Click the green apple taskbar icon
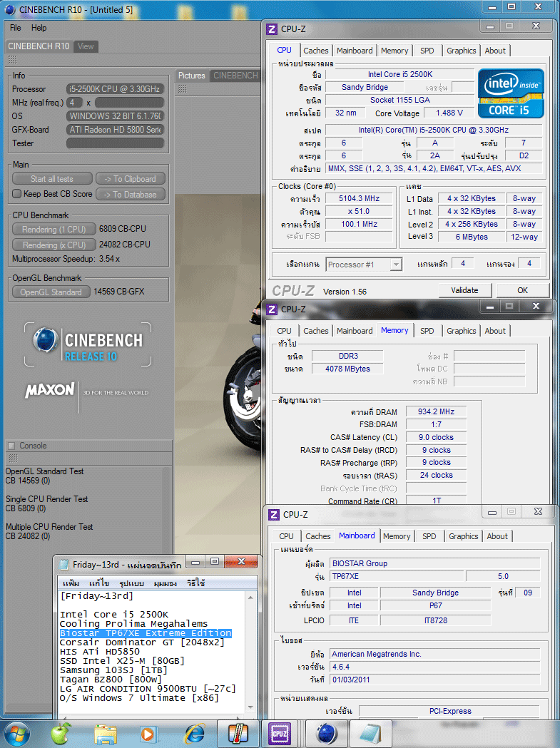Viewport: 560px width, 748px height. (x=61, y=734)
